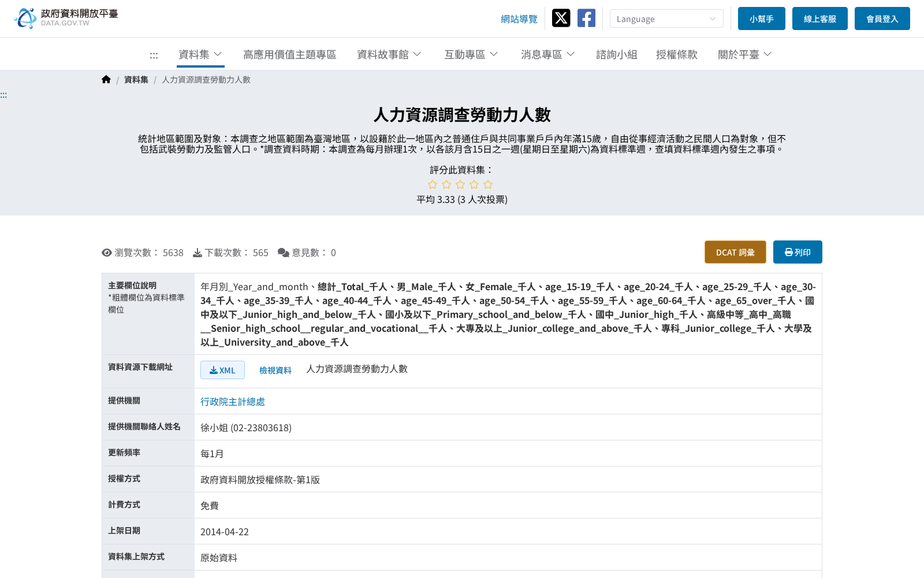Expand the 互動專區 menu
This screenshot has height=578, width=924.
(x=471, y=54)
